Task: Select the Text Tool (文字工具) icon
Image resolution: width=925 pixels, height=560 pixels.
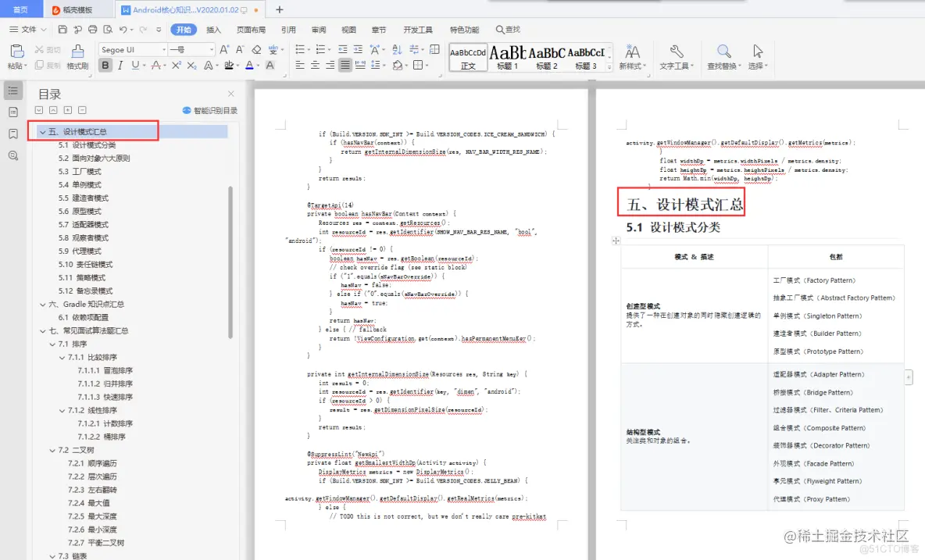Action: pyautogui.click(x=675, y=59)
